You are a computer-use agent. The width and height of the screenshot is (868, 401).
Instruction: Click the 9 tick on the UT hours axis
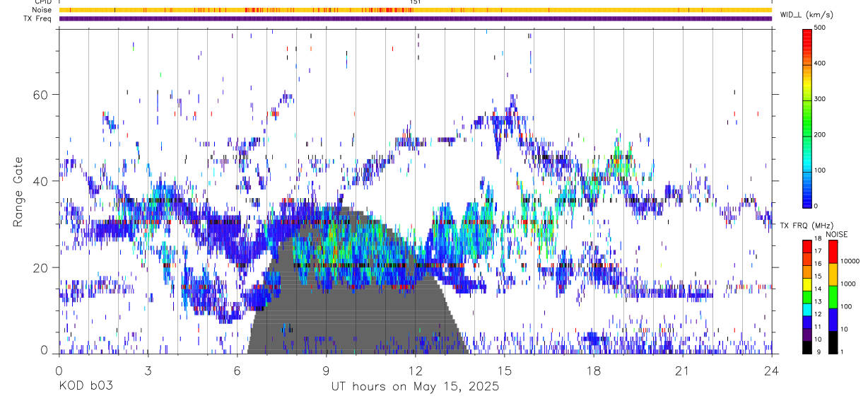[x=326, y=370]
